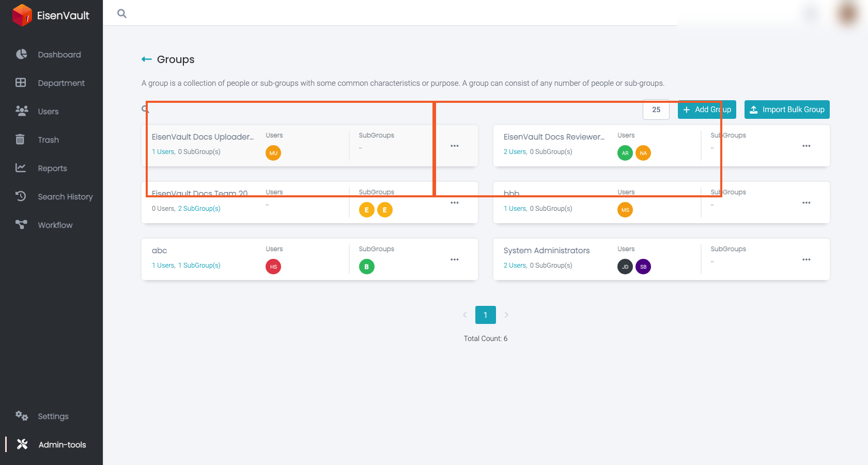The height and width of the screenshot is (465, 868).
Task: Click the AR user avatar
Action: pyautogui.click(x=625, y=153)
